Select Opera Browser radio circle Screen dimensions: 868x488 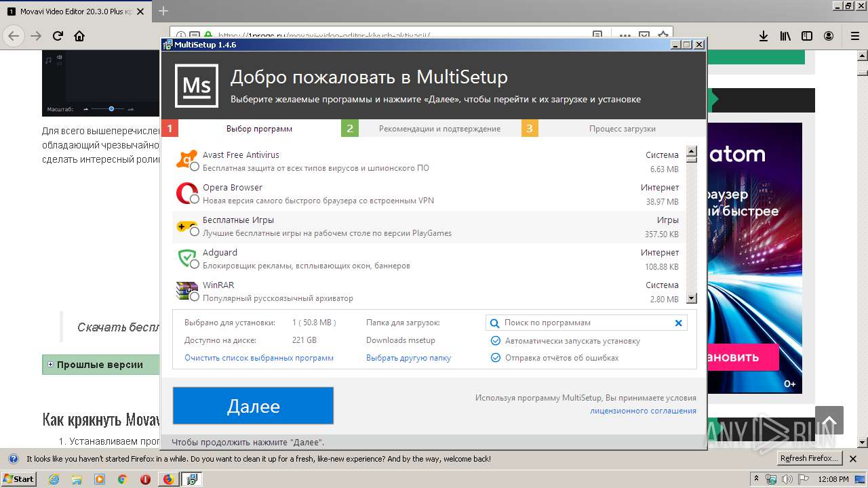[x=195, y=199]
